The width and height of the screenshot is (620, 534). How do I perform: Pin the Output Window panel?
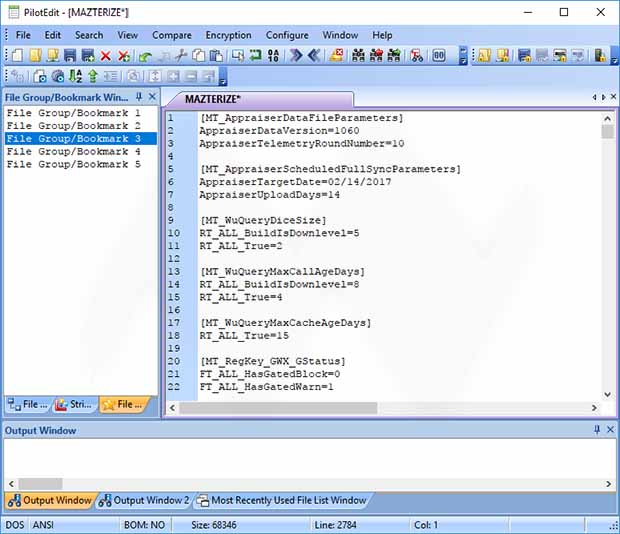pos(597,430)
